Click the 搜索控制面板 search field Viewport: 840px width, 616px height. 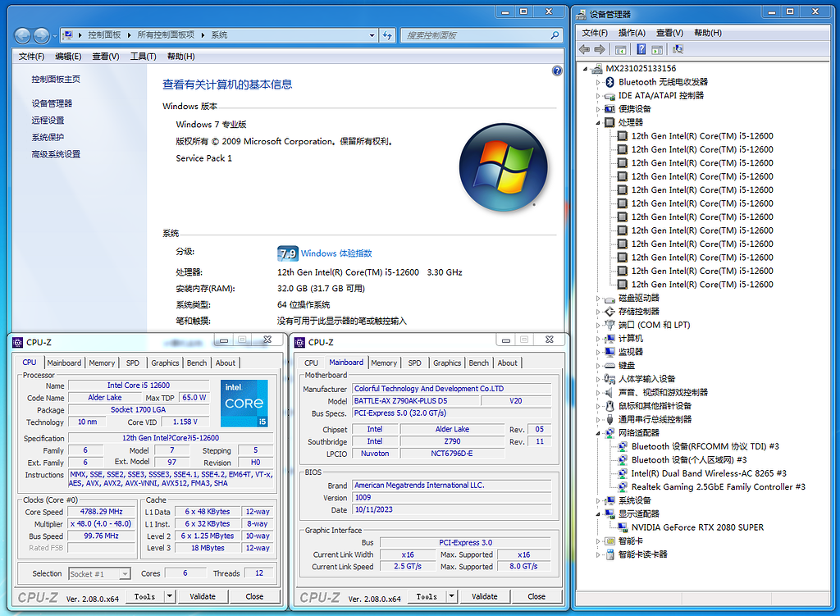474,35
